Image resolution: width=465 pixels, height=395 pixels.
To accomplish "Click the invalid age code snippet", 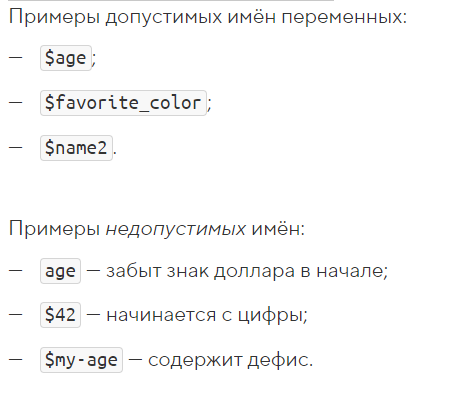I will [60, 271].
